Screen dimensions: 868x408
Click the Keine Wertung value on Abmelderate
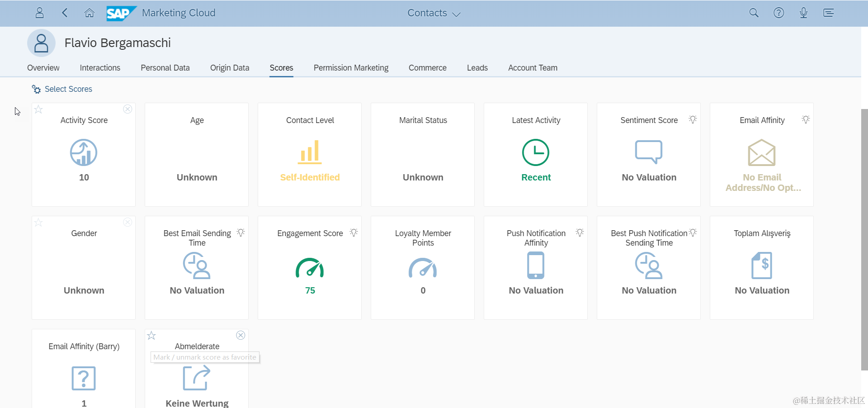[x=197, y=403]
